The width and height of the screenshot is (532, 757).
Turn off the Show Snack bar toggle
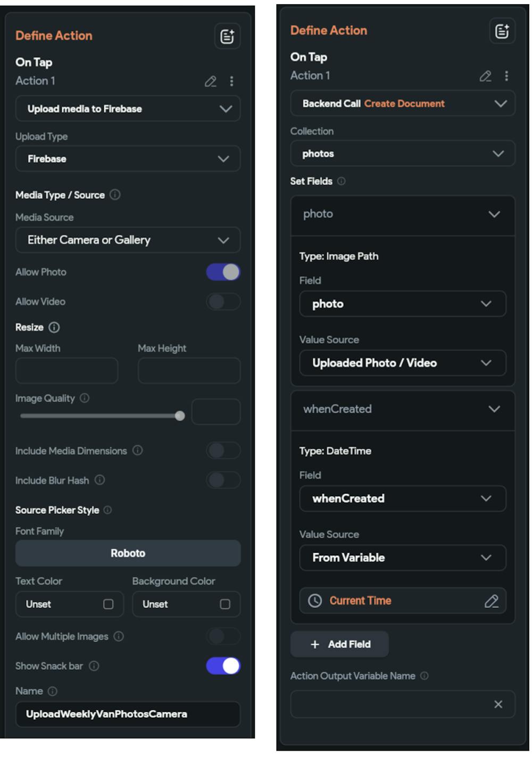click(x=223, y=666)
